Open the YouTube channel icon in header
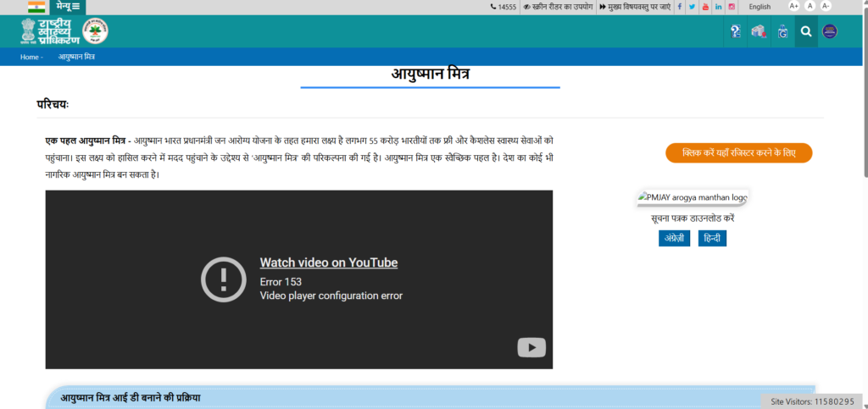The width and height of the screenshot is (868, 409). (705, 7)
